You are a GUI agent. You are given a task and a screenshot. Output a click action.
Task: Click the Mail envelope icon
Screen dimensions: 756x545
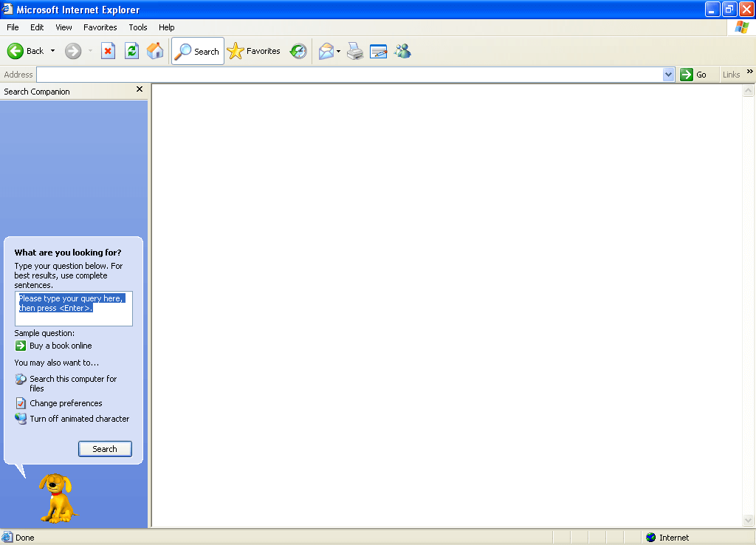(326, 51)
